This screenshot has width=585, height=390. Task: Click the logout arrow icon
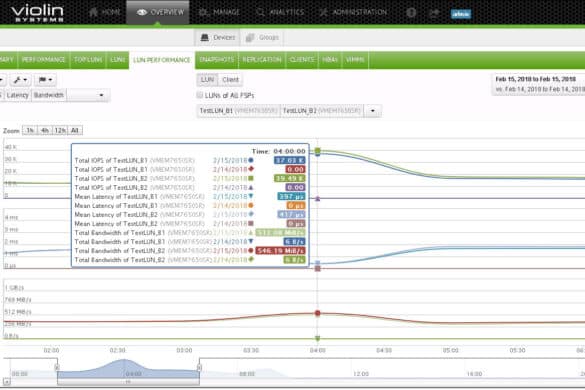434,13
